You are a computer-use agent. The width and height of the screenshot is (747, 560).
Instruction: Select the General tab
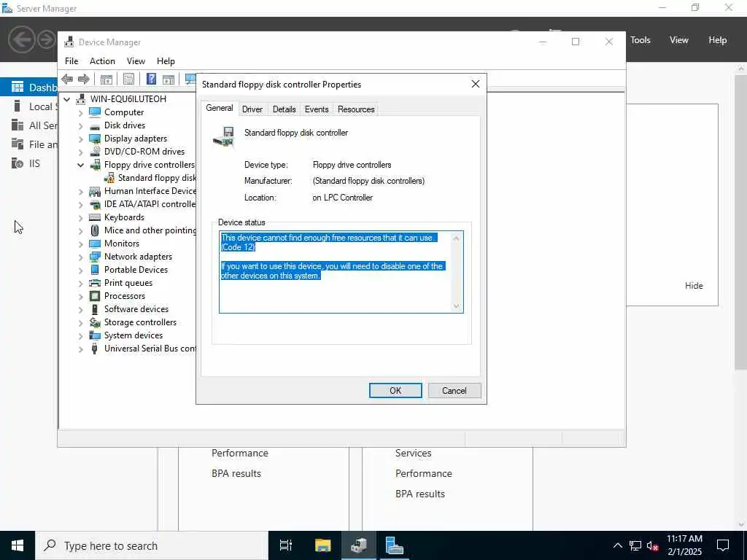(219, 108)
